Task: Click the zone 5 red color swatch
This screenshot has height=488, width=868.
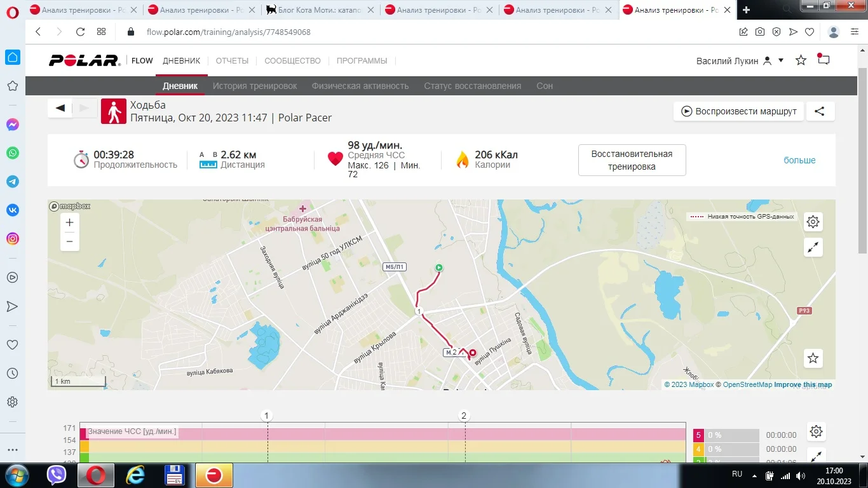Action: pyautogui.click(x=698, y=435)
